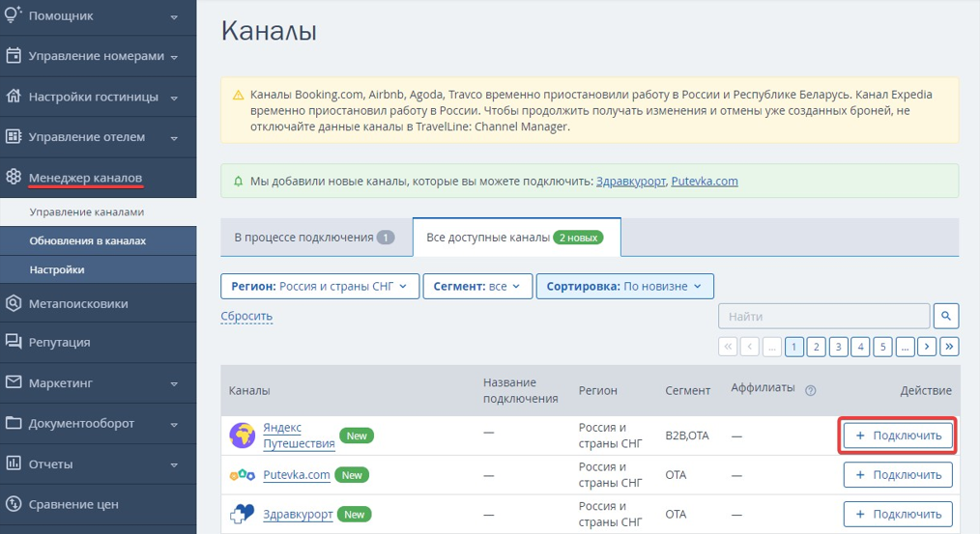The width and height of the screenshot is (980, 534).
Task: Open Метапоисковики in the sidebar
Action: (77, 303)
